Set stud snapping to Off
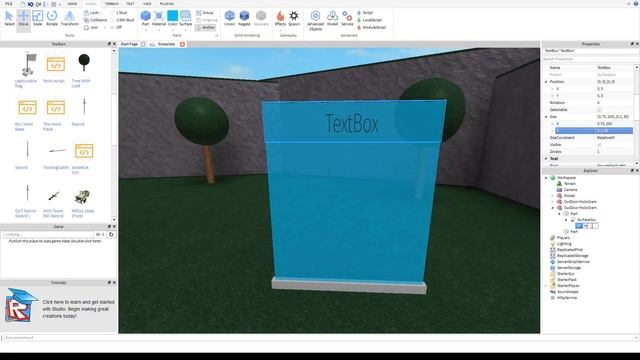 [116, 27]
